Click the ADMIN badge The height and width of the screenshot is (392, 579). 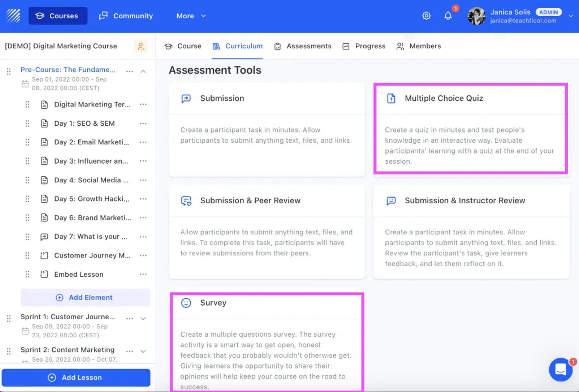(549, 12)
